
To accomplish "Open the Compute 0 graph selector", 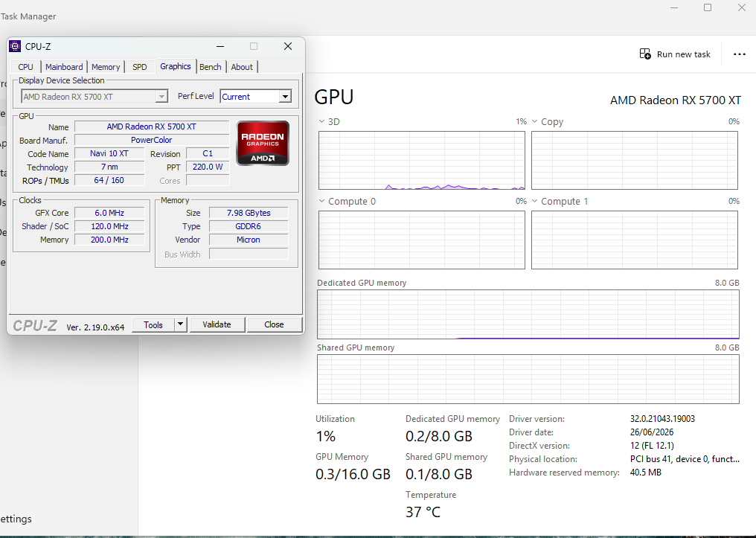I will coord(321,201).
